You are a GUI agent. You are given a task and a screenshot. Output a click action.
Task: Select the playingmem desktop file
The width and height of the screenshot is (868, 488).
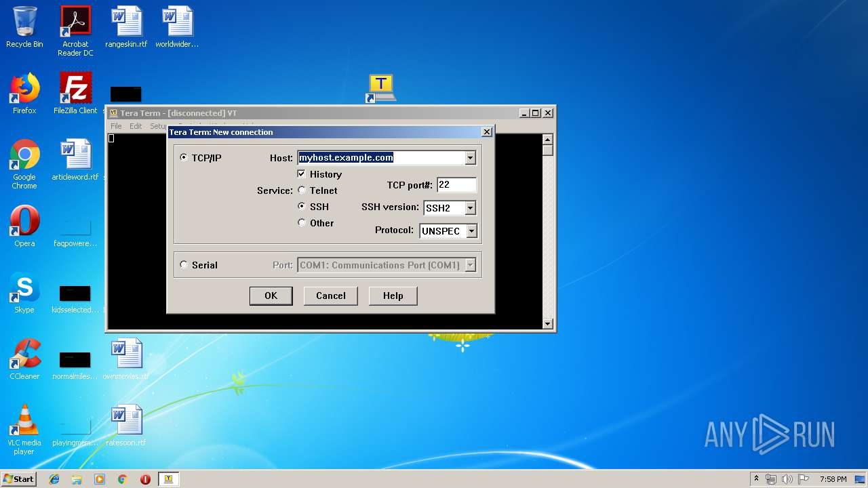[75, 431]
